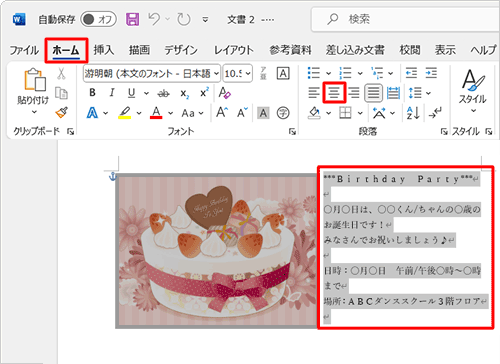Switch to the デザイン tab
This screenshot has width=500, height=364.
[181, 50]
